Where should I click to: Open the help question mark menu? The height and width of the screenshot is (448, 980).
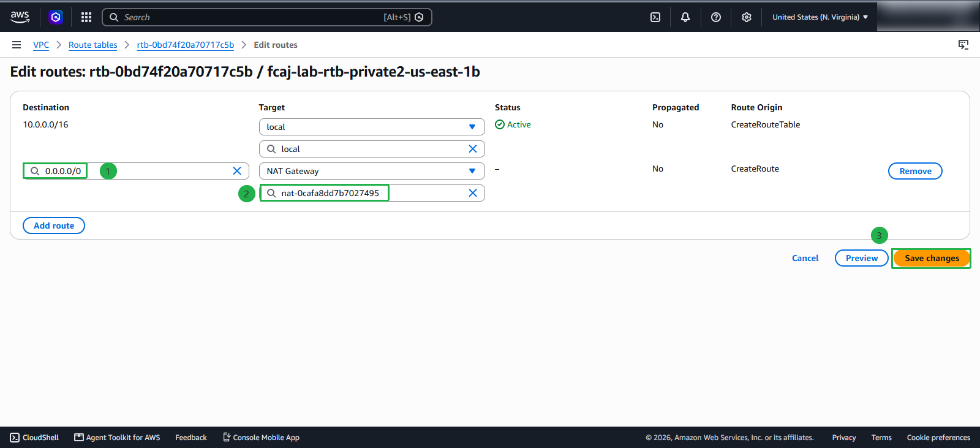point(716,17)
